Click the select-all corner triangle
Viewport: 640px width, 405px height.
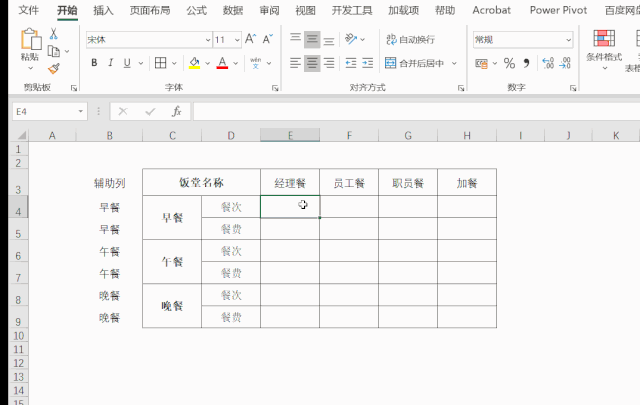point(21,135)
